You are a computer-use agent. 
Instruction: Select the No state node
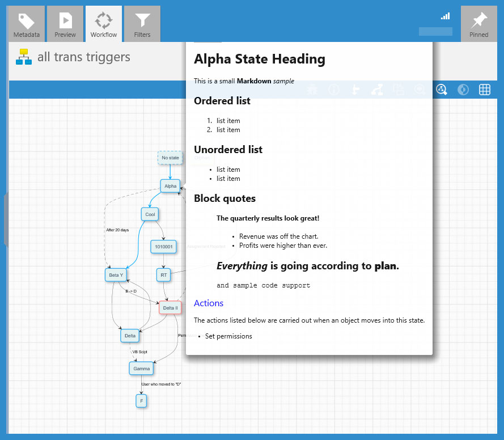[x=170, y=158]
